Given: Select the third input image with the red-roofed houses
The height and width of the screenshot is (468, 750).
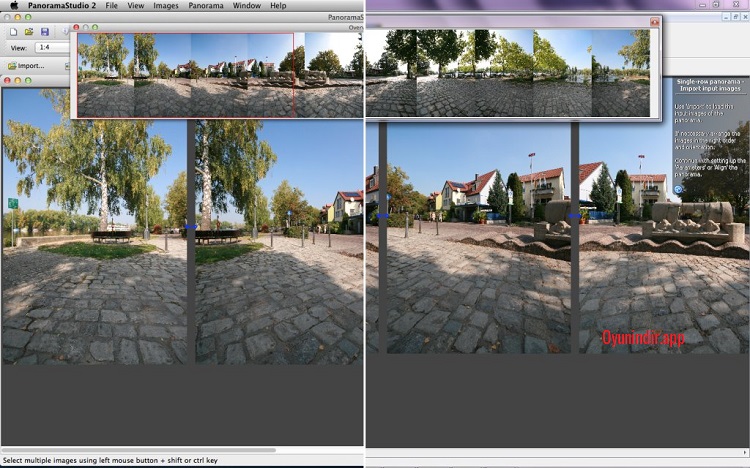Looking at the screenshot, I should (x=478, y=238).
